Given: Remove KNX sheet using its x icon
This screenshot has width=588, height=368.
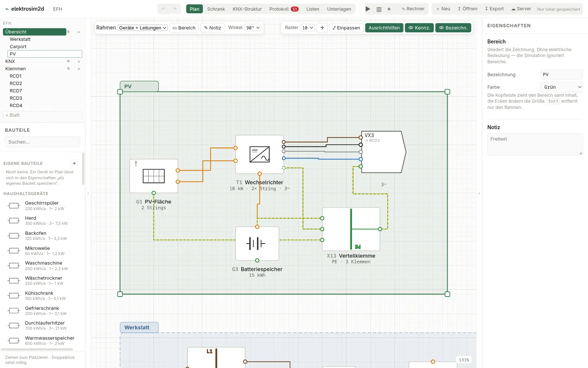Looking at the screenshot, I should [x=79, y=61].
